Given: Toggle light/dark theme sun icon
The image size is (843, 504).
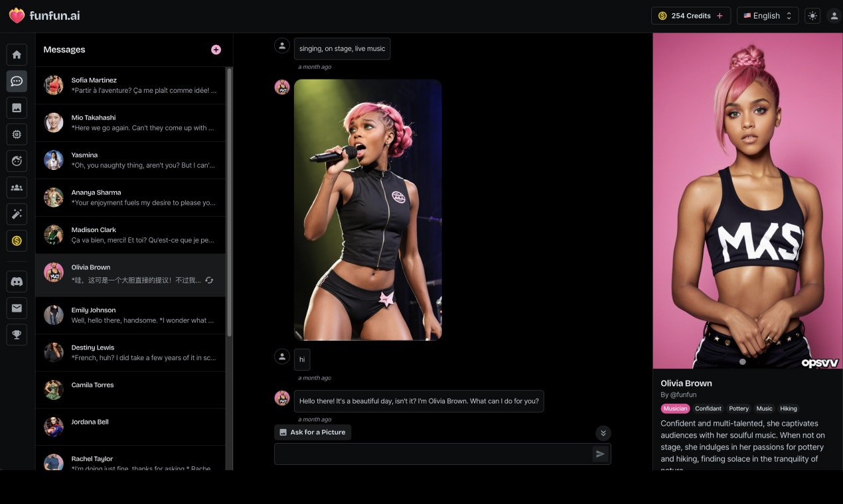Looking at the screenshot, I should click(812, 16).
